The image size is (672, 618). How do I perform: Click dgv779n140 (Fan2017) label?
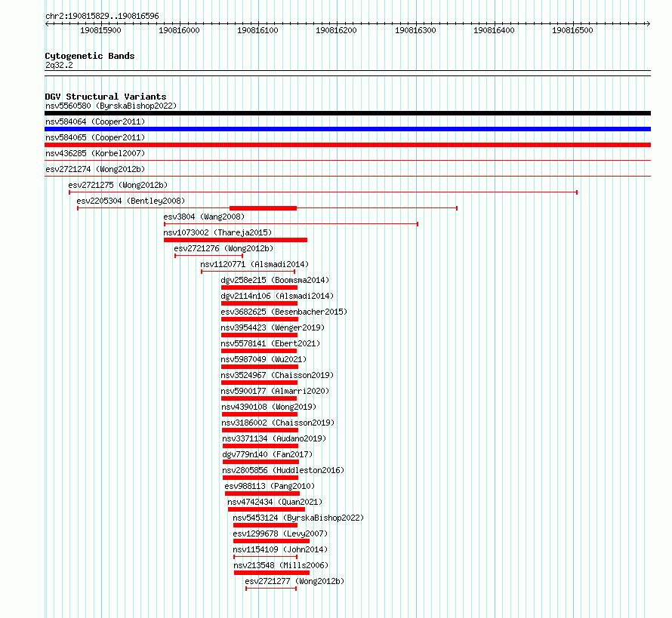click(267, 454)
